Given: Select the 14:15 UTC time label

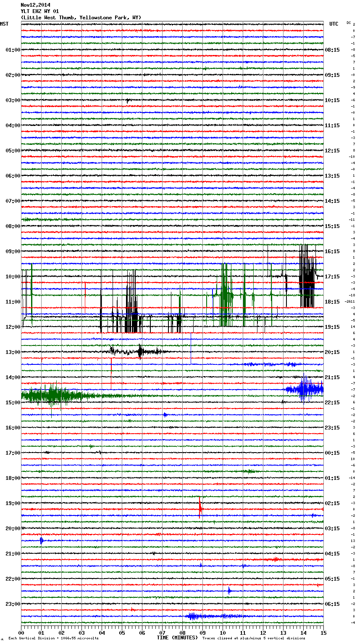Looking at the screenshot, I should pos(332,201).
